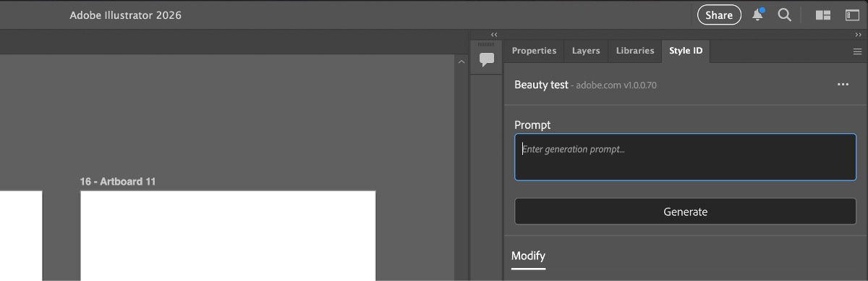Focus the generation prompt text field
The height and width of the screenshot is (281, 868).
[685, 156]
